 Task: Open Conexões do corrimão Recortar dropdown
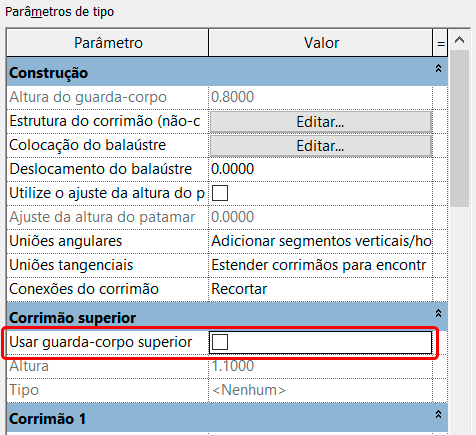(321, 289)
